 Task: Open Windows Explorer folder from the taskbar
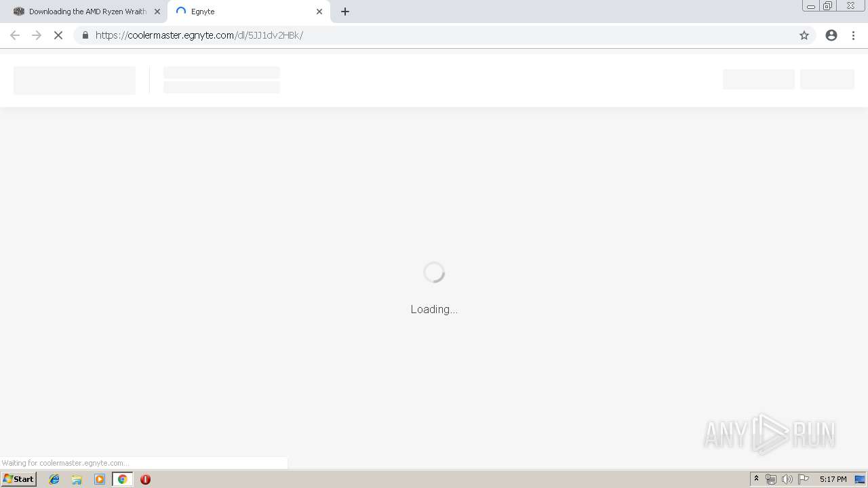77,479
